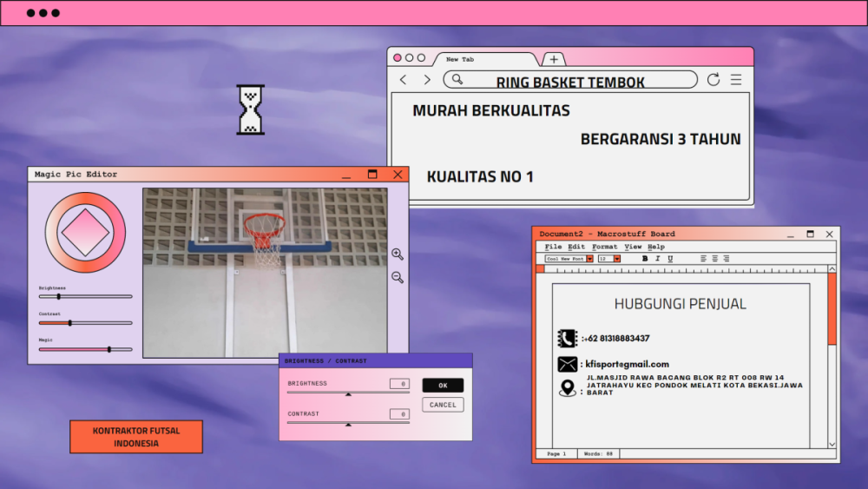Adjust the Brightness slider in Magic Pic Editor

click(x=85, y=296)
